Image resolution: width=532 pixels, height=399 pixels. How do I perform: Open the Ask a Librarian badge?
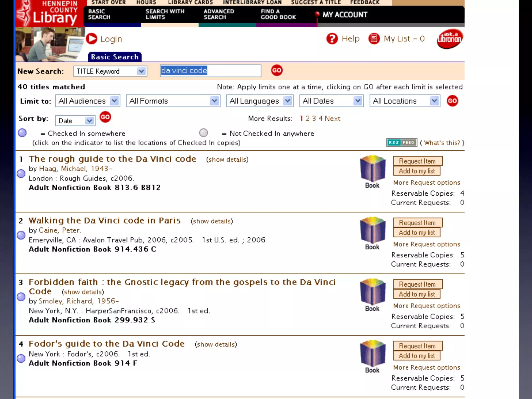450,39
